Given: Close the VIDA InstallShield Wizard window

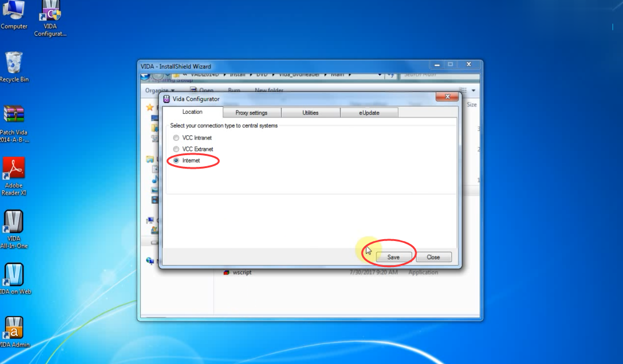Looking at the screenshot, I should (x=469, y=64).
